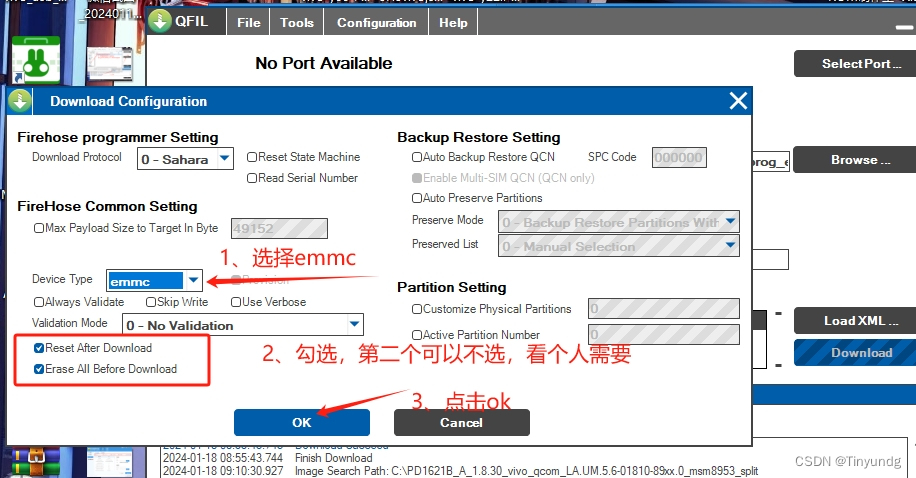
Task: Open the screenshot thumbnail on the desktop
Action: pyautogui.click(x=110, y=63)
